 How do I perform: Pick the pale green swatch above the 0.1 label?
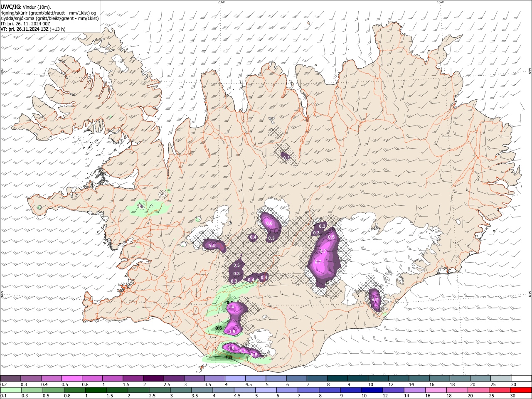11,390
